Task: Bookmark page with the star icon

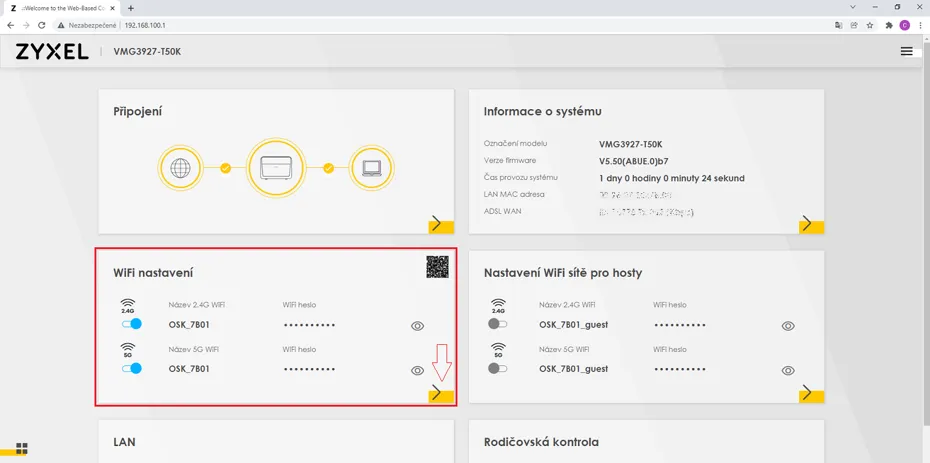Action: [870, 25]
